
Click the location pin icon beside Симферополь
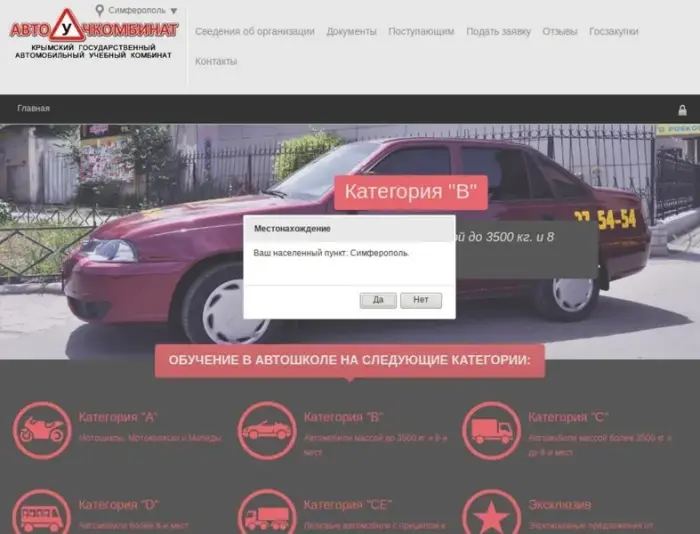[99, 10]
